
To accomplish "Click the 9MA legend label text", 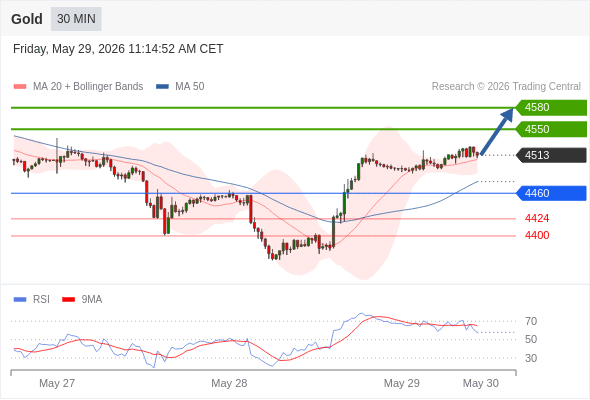I will click(92, 300).
